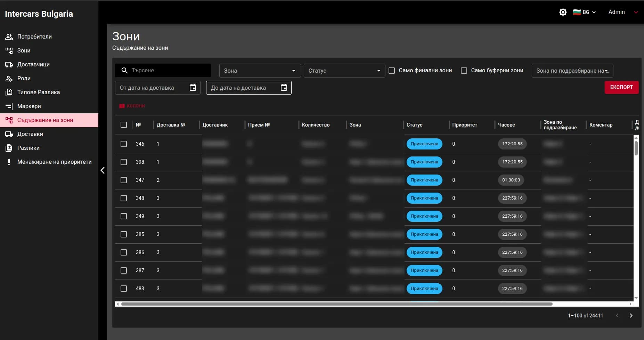Sort by the Статус column header

(x=415, y=125)
